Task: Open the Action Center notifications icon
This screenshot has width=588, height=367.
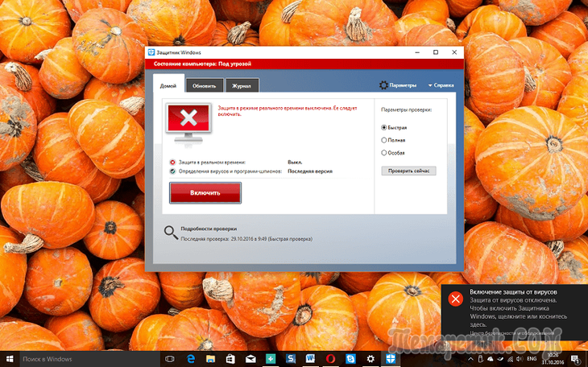Action: coord(575,359)
